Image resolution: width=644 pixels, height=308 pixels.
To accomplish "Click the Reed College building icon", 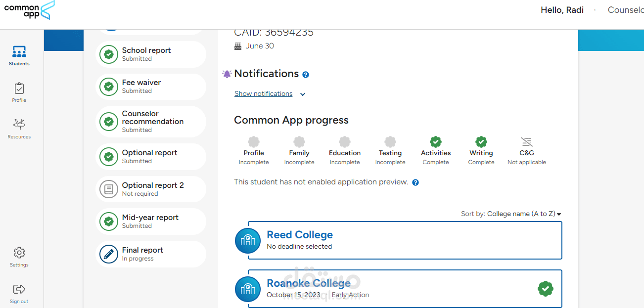I will point(248,241).
